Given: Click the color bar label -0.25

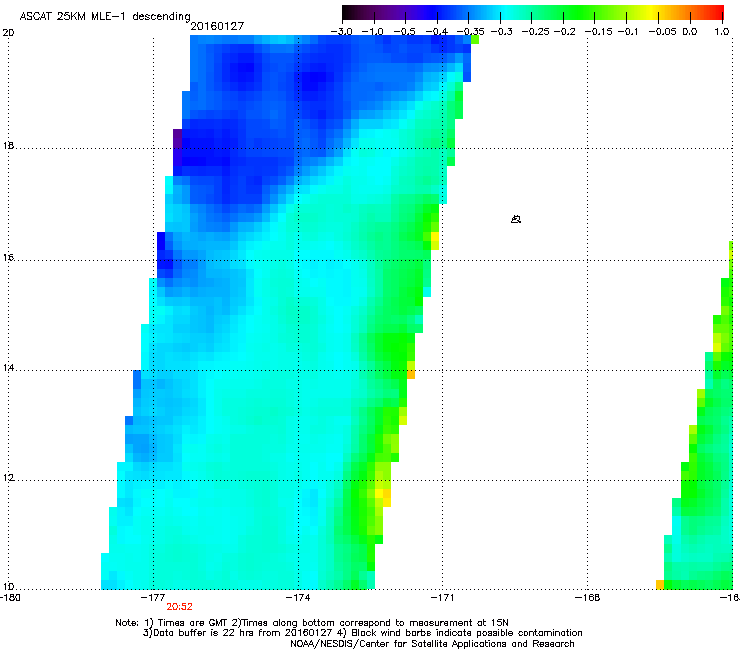Looking at the screenshot, I should pyautogui.click(x=535, y=32).
